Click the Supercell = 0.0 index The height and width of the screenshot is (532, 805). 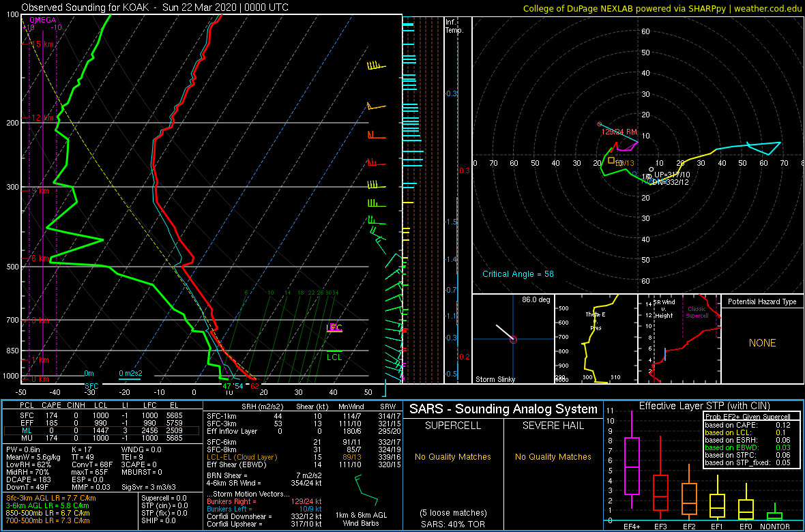click(164, 498)
